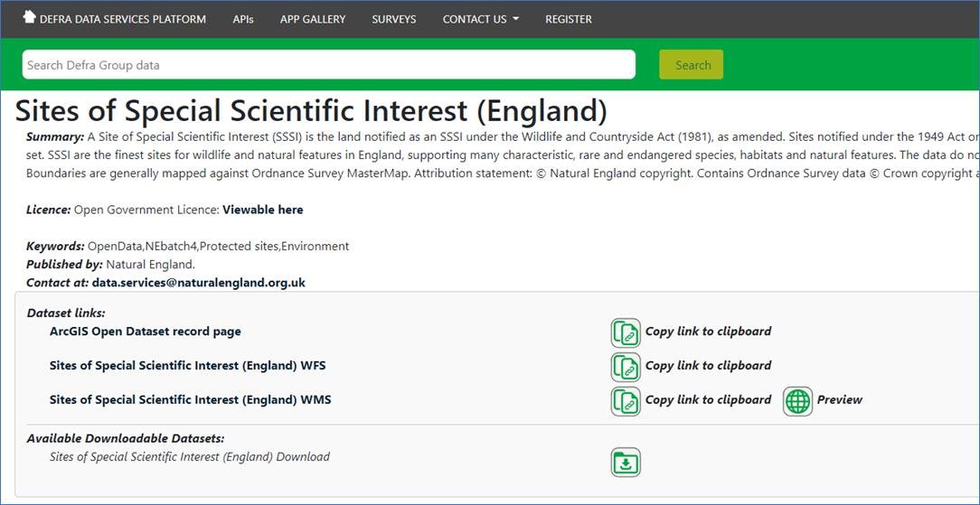Open the App Gallery page
This screenshot has width=980, height=505.
[x=313, y=19]
